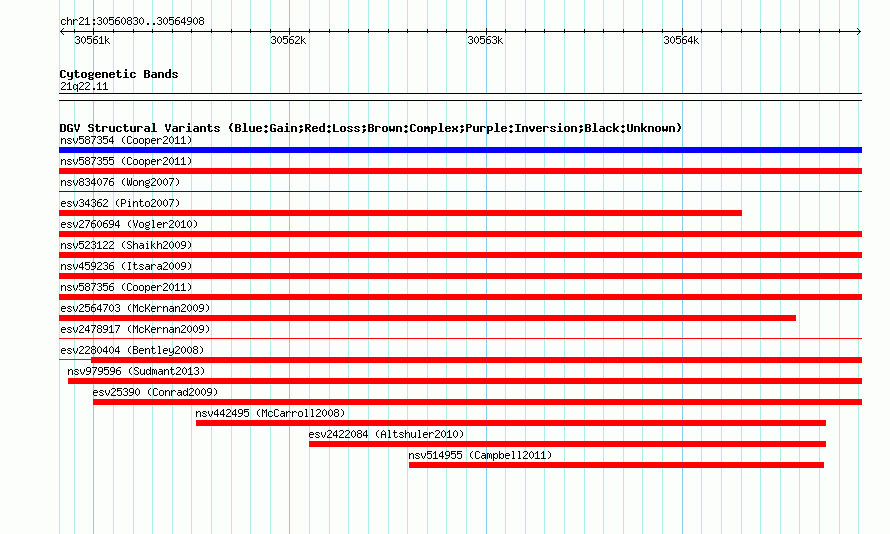Click the 30562k ruler label

tap(288, 40)
